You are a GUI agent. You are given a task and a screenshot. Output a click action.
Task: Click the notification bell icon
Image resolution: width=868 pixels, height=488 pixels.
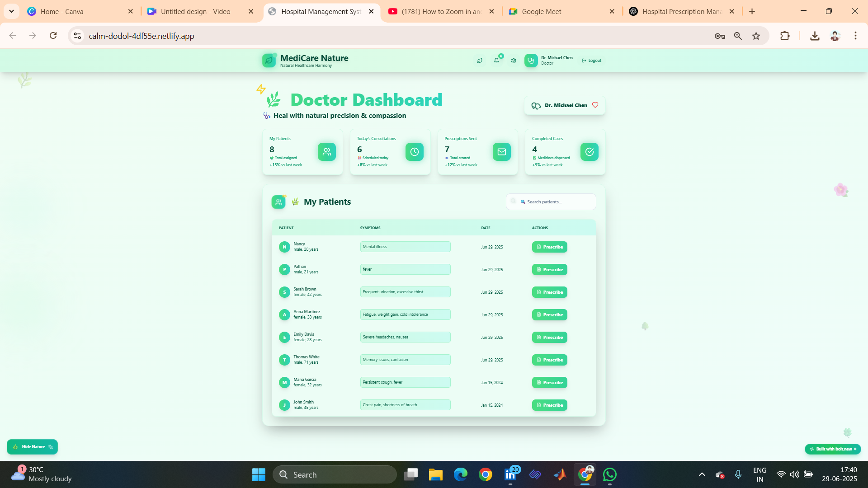(x=496, y=61)
